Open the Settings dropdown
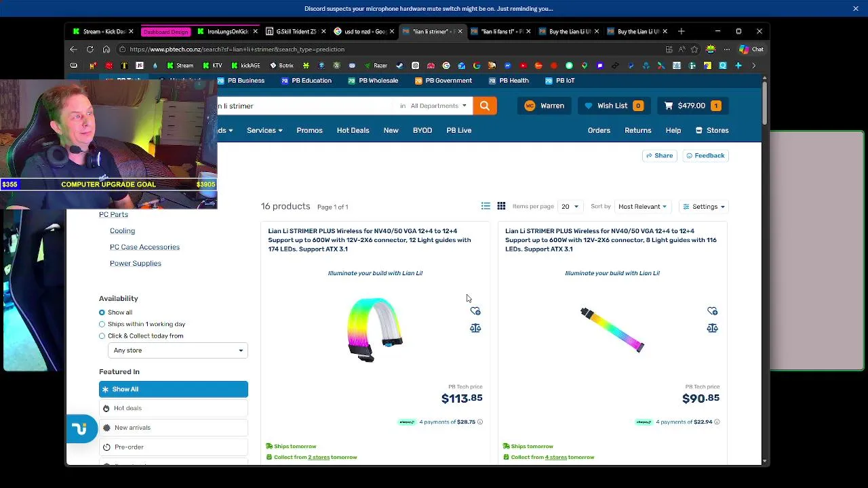This screenshot has height=488, width=868. [704, 206]
